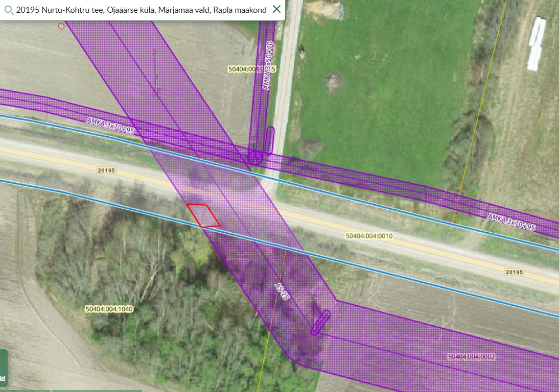Click the small red circle marker

[x=61, y=26]
